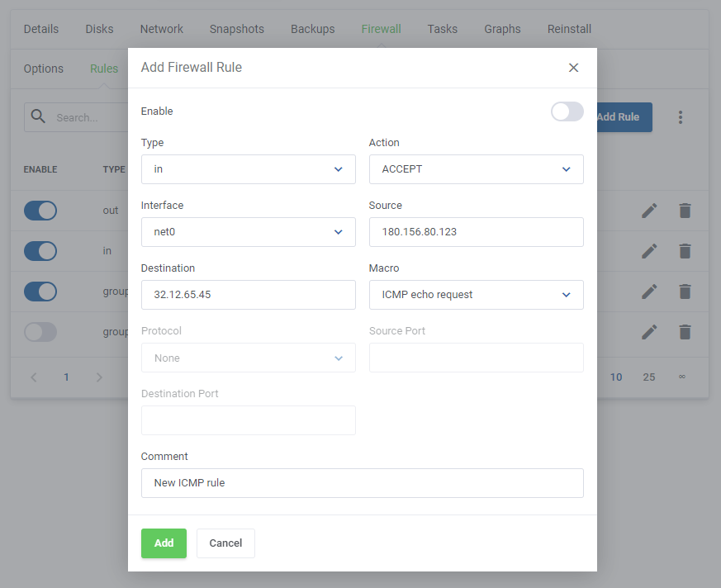Set page size to 10
Image resolution: width=721 pixels, height=588 pixels.
coord(616,377)
